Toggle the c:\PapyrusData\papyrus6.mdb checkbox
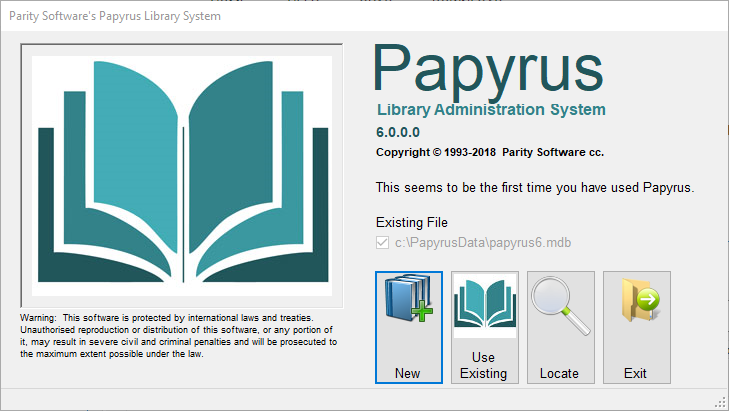This screenshot has width=729, height=411. [x=382, y=243]
